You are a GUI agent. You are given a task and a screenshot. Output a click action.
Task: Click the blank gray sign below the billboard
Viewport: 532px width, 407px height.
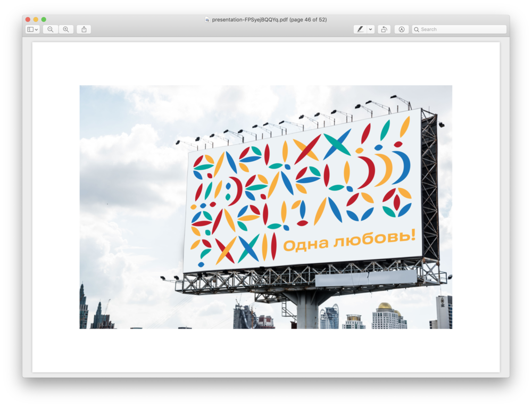(x=365, y=278)
